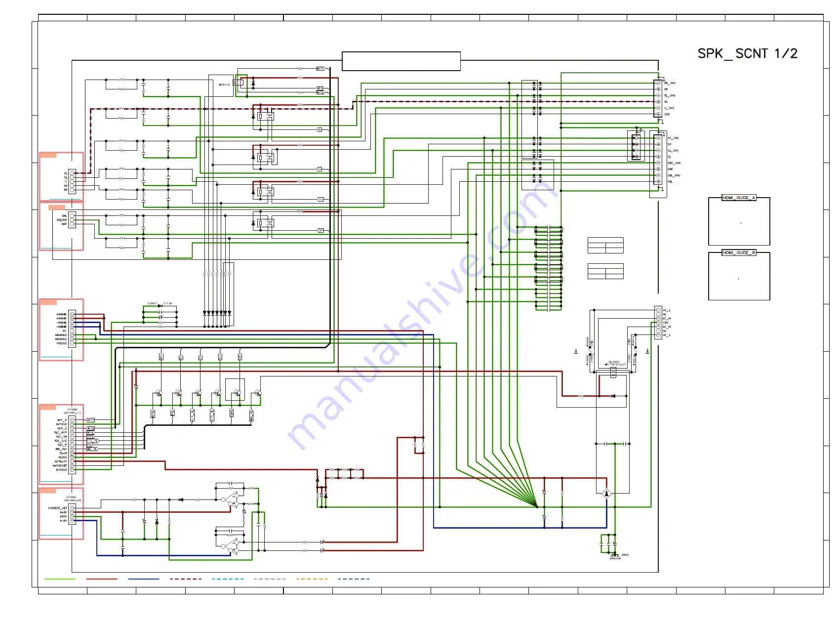Click the RLY_S/C pin label
This screenshot has width=840, height=624.
tap(61, 441)
